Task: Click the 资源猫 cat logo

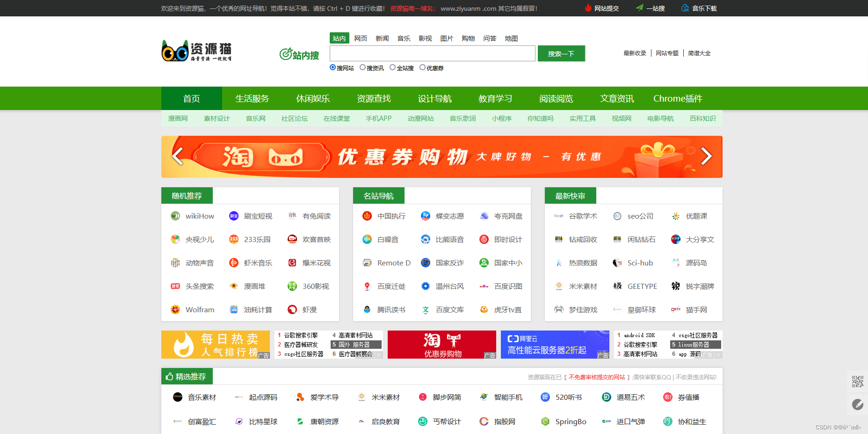Action: pyautogui.click(x=196, y=51)
